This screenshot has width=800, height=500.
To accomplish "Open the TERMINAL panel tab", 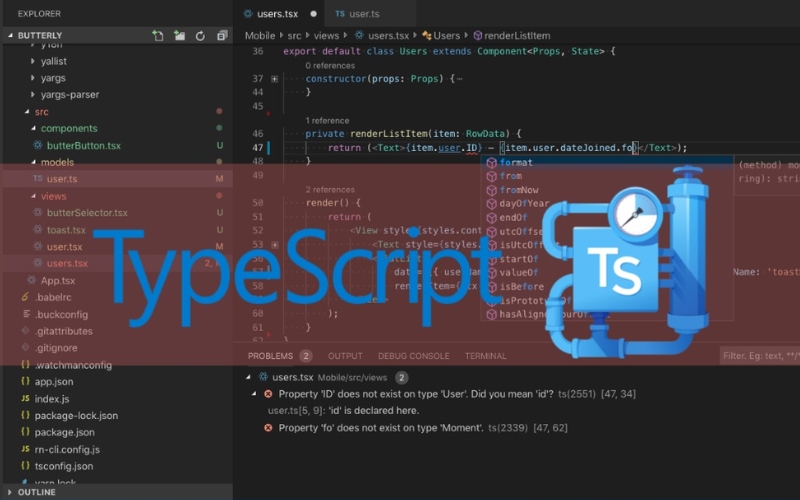I will click(x=485, y=356).
